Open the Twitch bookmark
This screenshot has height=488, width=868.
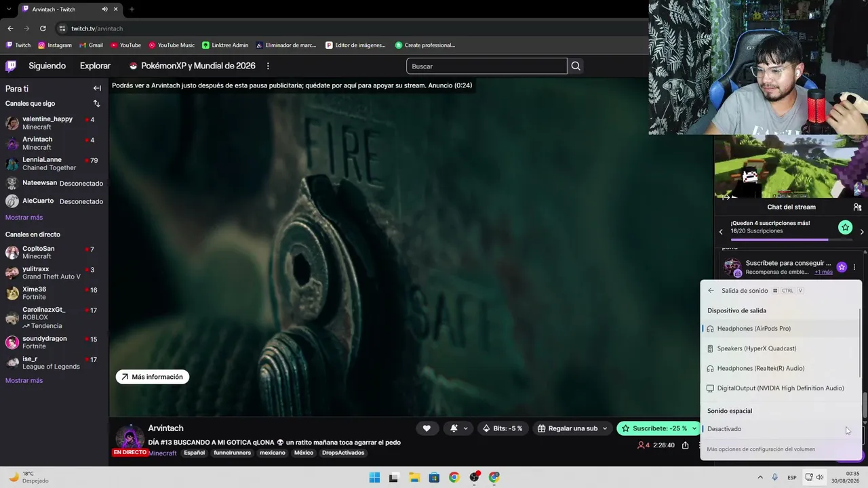tap(18, 45)
